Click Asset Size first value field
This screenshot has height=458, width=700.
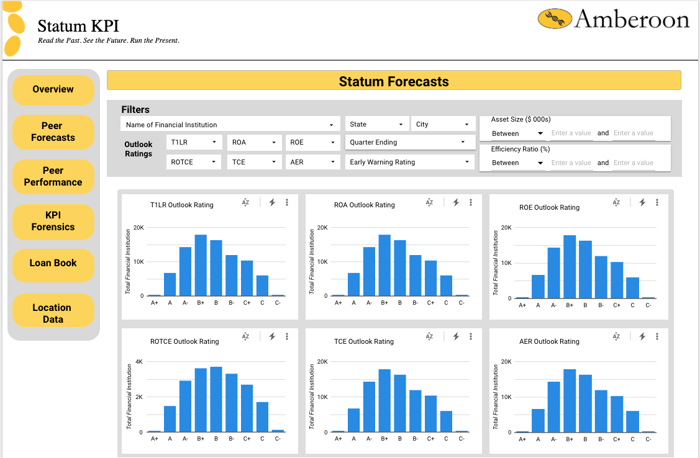(571, 133)
